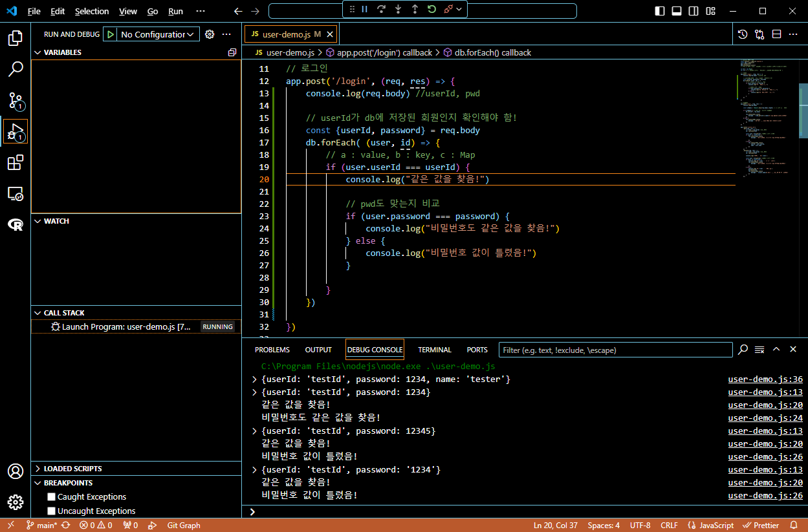Select the user-demo.js editor tab
Screen dimensions: 808x532
click(291, 34)
